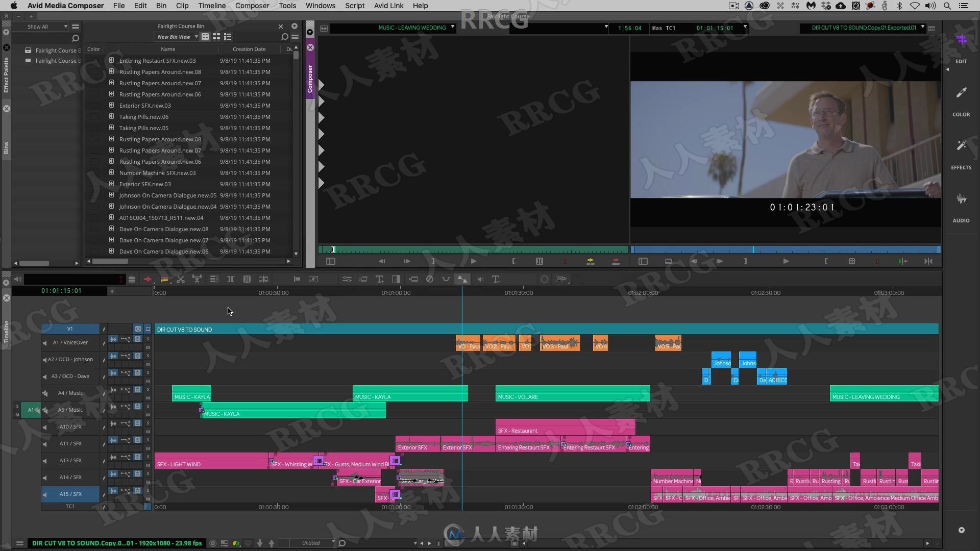
Task: Open the record monitor sequence name dropdown
Action: tap(923, 28)
